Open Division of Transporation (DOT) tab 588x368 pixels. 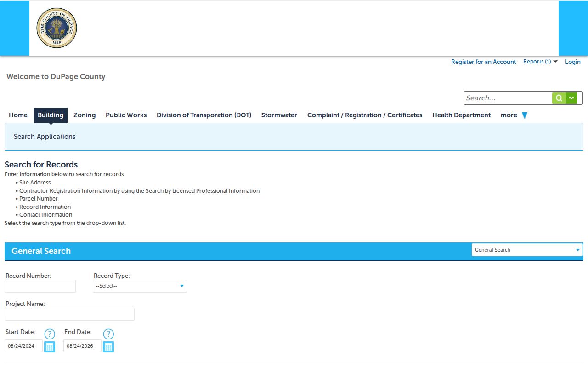[204, 115]
